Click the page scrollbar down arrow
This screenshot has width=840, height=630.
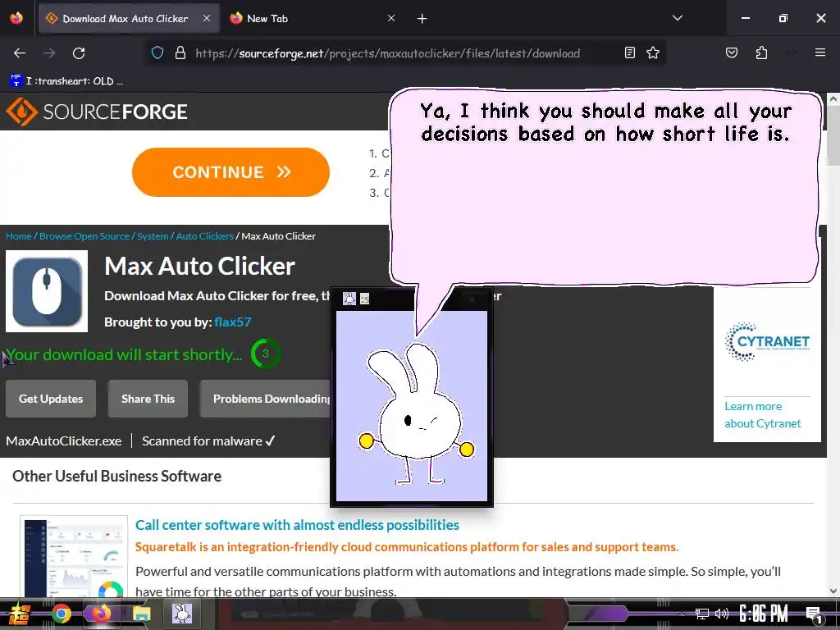833,591
